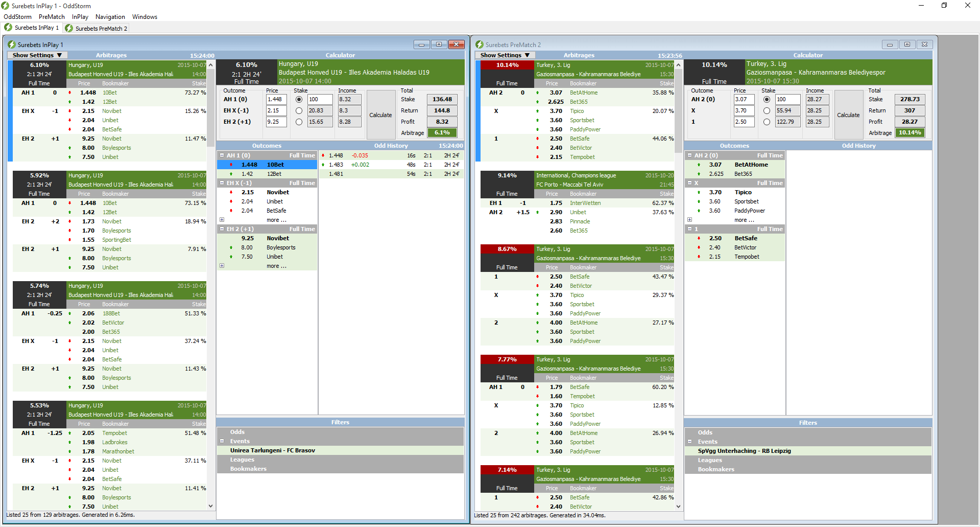Click the red arrow beside the 1.448 odd history entry
Image resolution: width=980 pixels, height=527 pixels.
click(x=323, y=155)
